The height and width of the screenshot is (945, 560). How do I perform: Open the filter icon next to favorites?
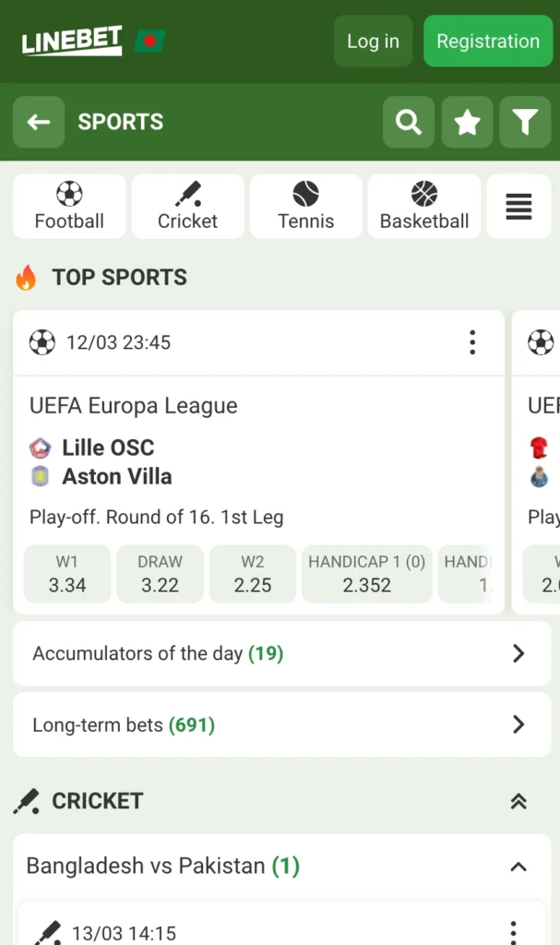pos(525,122)
